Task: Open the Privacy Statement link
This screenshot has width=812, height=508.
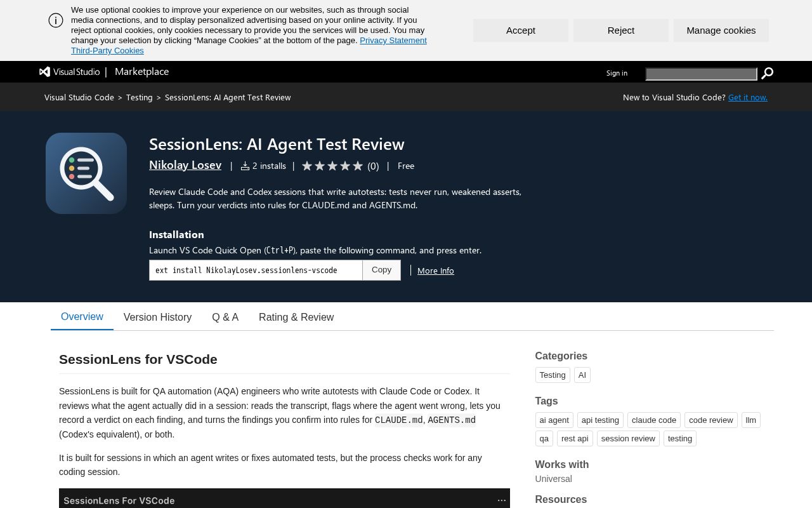Action: (393, 41)
